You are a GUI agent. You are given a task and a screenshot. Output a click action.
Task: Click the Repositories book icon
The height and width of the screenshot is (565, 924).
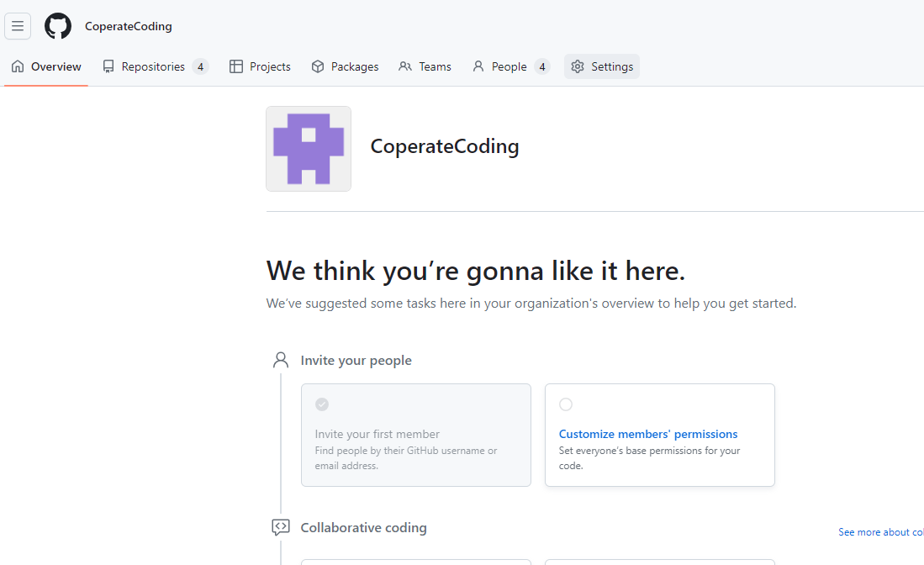click(x=108, y=66)
